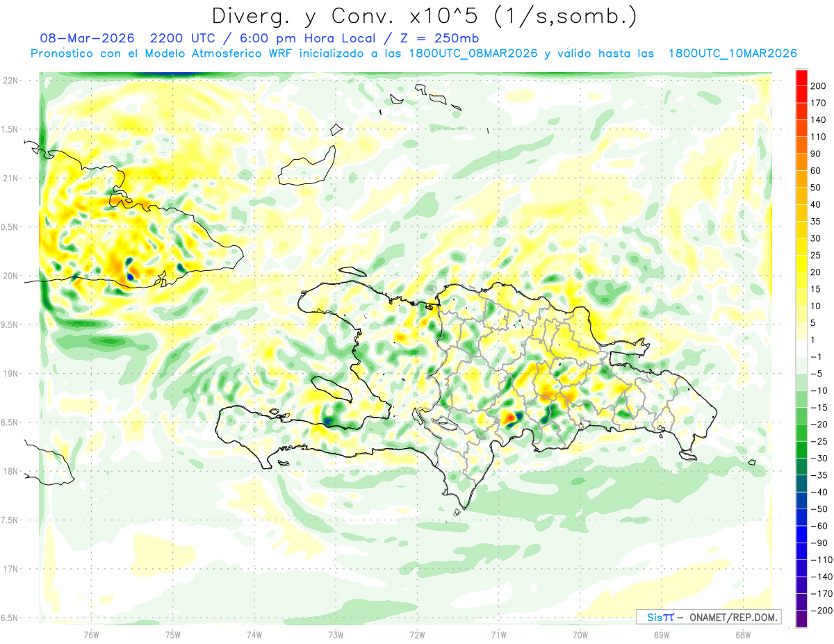Click the longitude label "69W"
Viewport: 834px width, 644px height.
click(662, 634)
